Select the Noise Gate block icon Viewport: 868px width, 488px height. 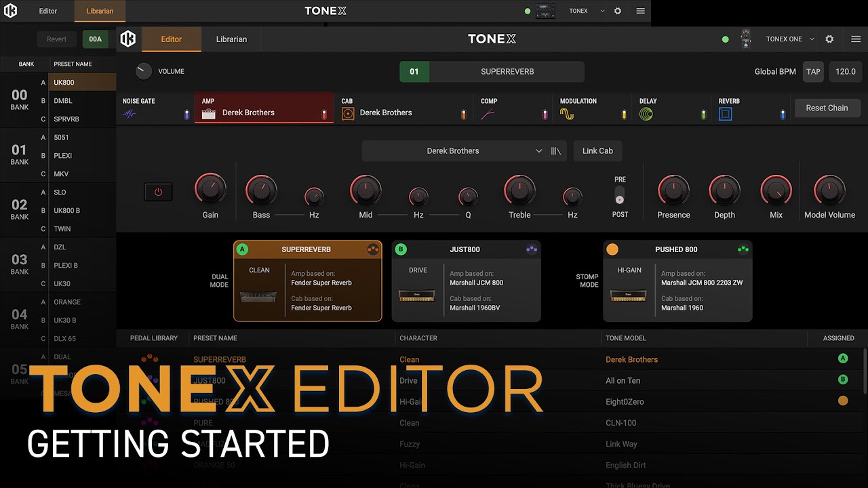(x=129, y=115)
